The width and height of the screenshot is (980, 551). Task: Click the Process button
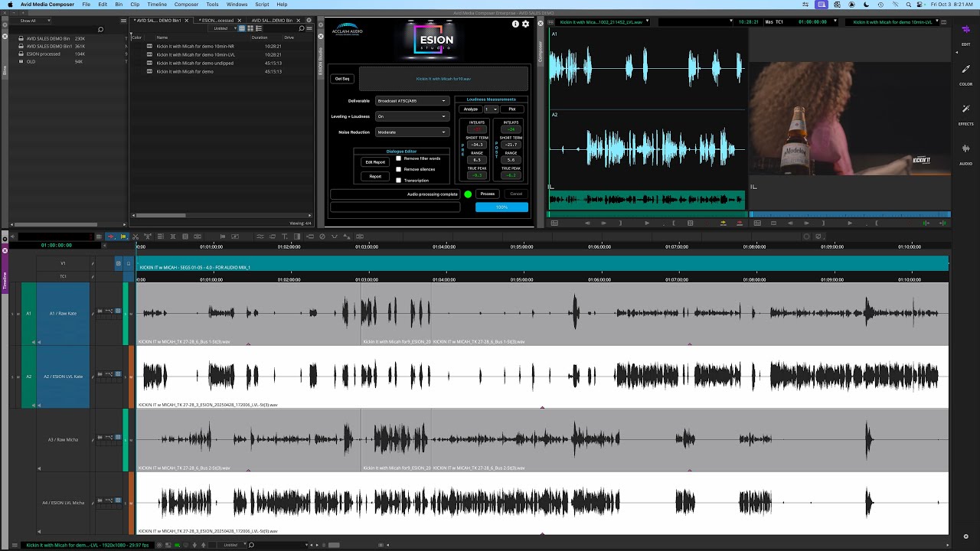pyautogui.click(x=488, y=194)
